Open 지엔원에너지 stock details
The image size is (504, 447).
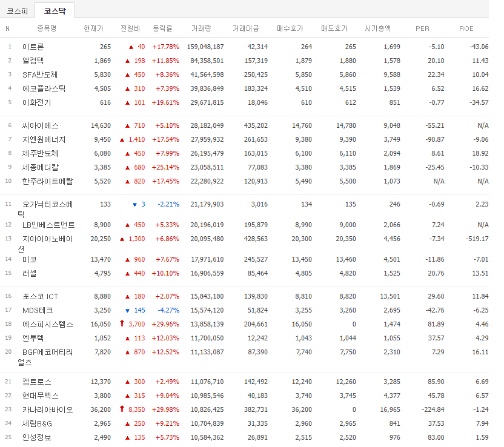click(x=44, y=139)
